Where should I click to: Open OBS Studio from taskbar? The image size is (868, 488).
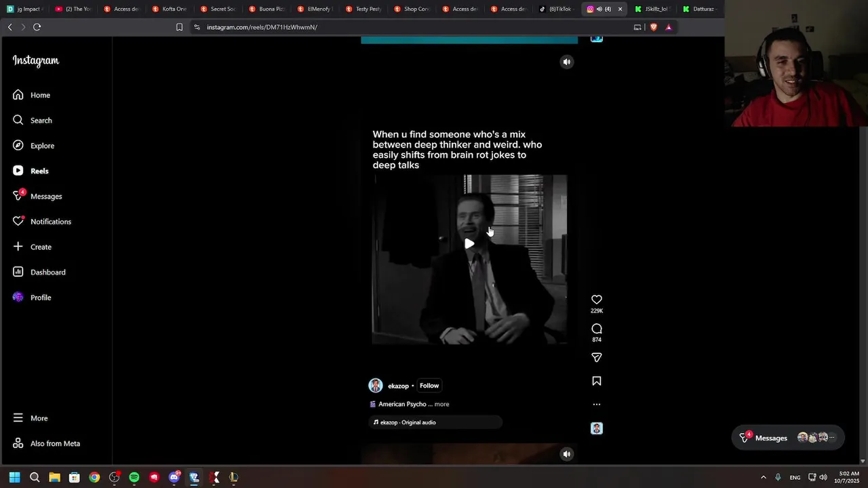(x=115, y=477)
